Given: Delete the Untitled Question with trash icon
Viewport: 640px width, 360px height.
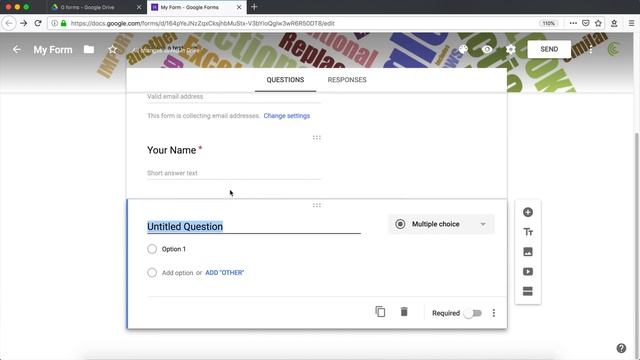Looking at the screenshot, I should pyautogui.click(x=404, y=312).
